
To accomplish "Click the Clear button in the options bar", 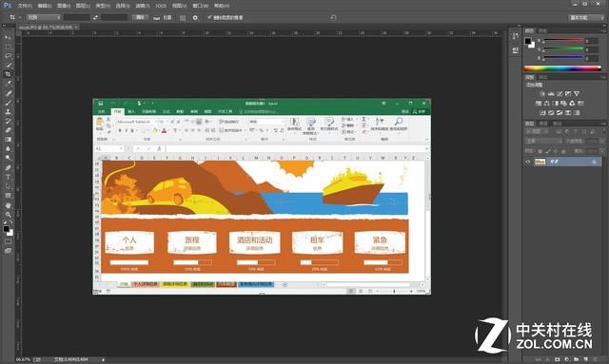I will (140, 17).
